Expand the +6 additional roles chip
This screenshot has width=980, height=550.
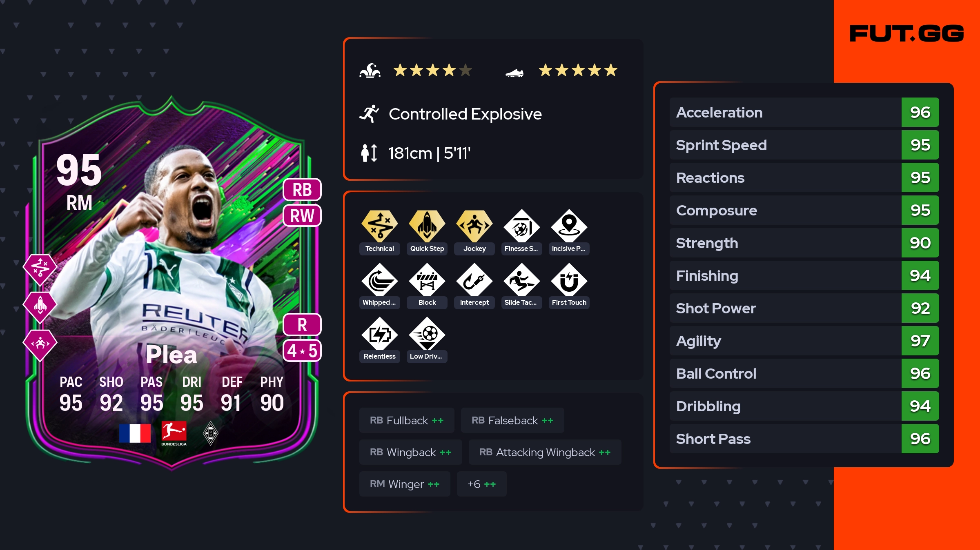481,484
